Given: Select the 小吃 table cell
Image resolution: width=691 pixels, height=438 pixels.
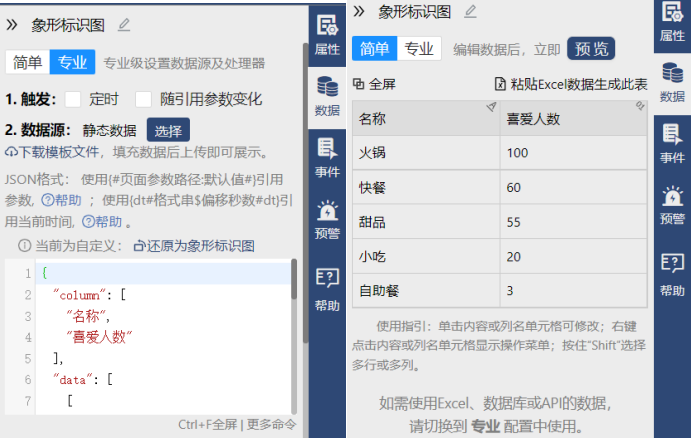Looking at the screenshot, I should pyautogui.click(x=426, y=256).
